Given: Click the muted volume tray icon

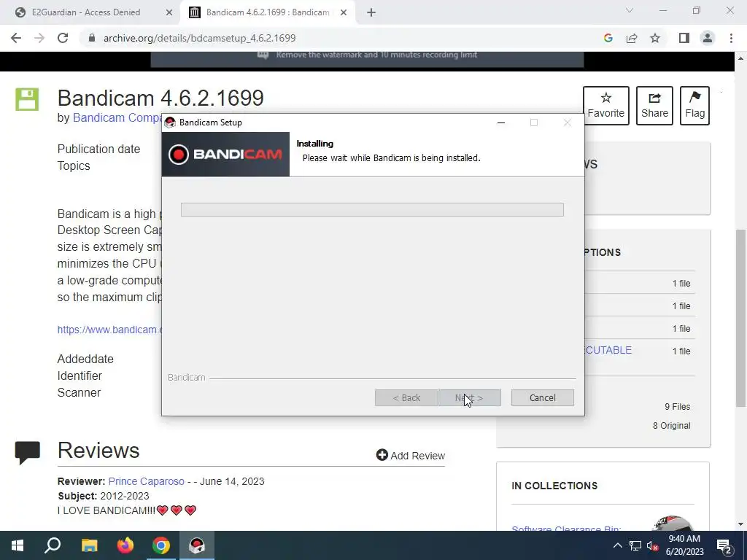Looking at the screenshot, I should (x=653, y=545).
